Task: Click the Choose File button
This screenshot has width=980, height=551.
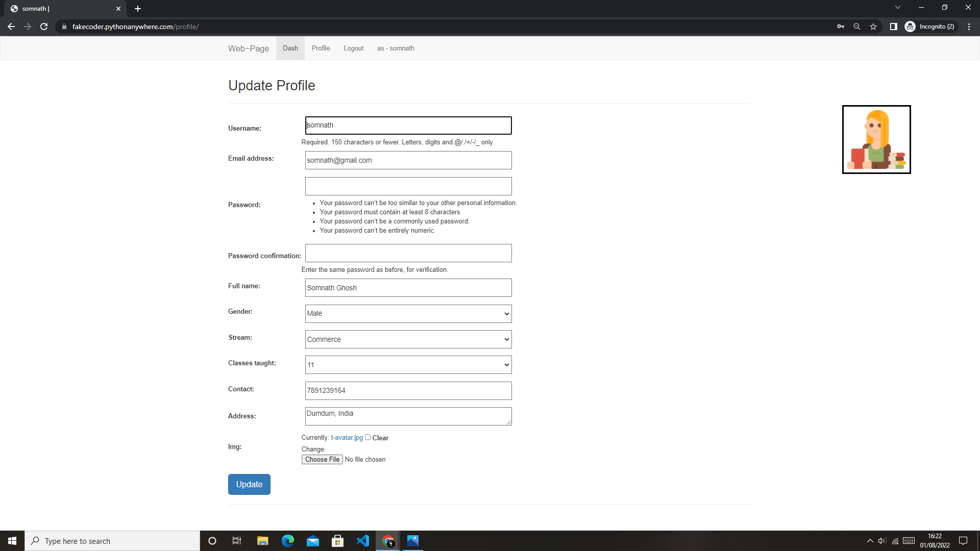Action: pyautogui.click(x=322, y=459)
